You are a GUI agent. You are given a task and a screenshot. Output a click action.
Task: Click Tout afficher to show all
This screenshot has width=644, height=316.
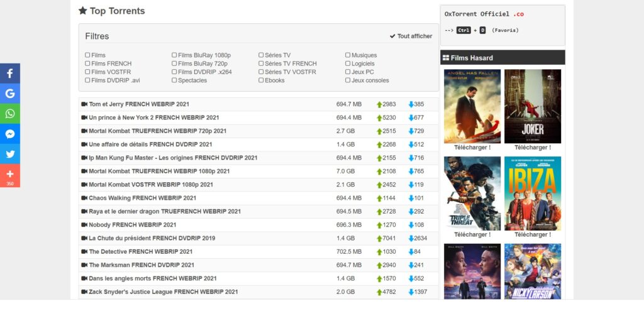411,36
